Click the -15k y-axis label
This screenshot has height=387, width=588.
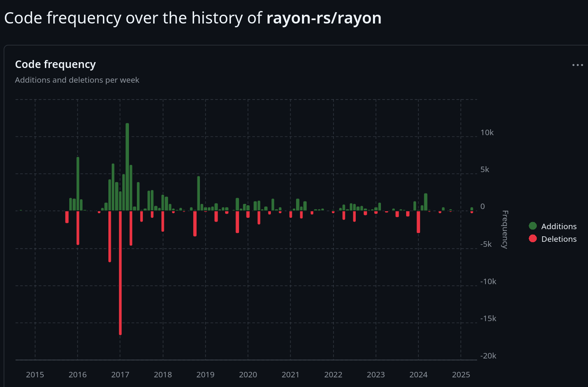click(488, 319)
